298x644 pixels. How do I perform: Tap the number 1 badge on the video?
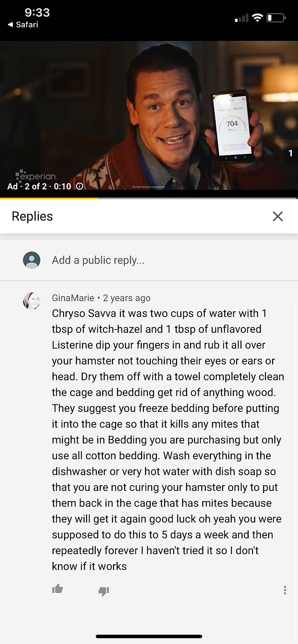tap(290, 153)
